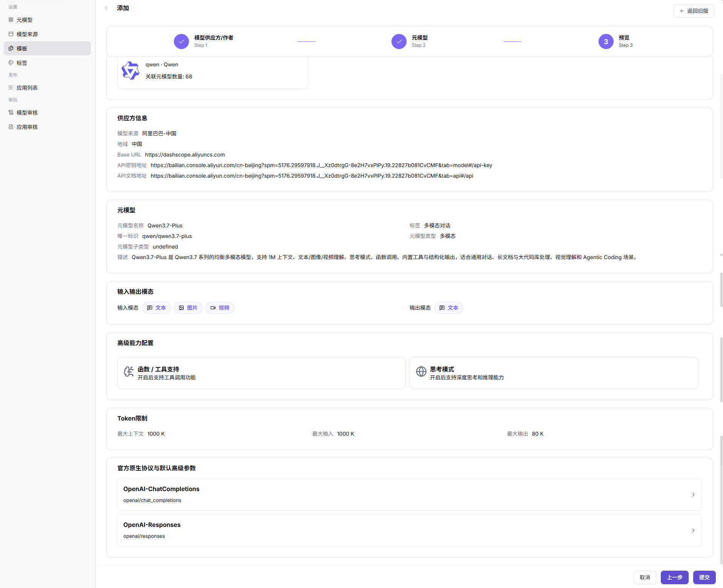The height and width of the screenshot is (588, 723).
Task: Click the openai/responses path text
Action: click(144, 536)
